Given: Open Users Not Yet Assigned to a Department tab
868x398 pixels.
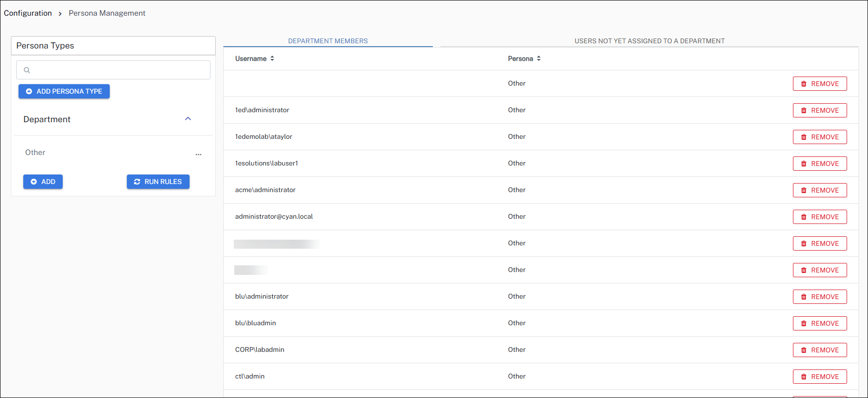Looking at the screenshot, I should (649, 41).
